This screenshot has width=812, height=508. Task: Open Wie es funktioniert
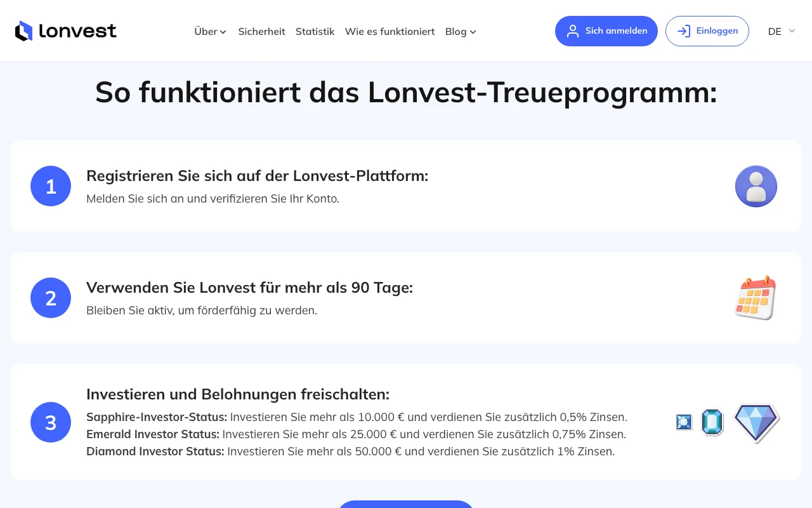(x=390, y=31)
